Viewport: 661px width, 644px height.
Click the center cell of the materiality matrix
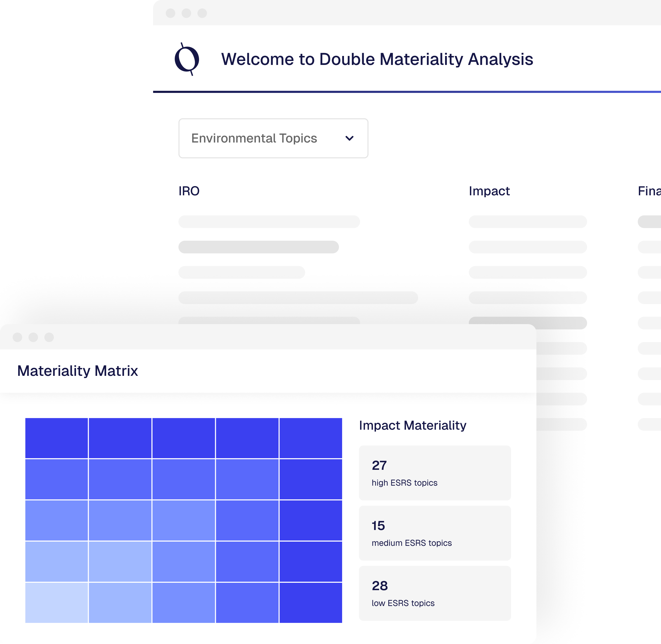pos(184,520)
